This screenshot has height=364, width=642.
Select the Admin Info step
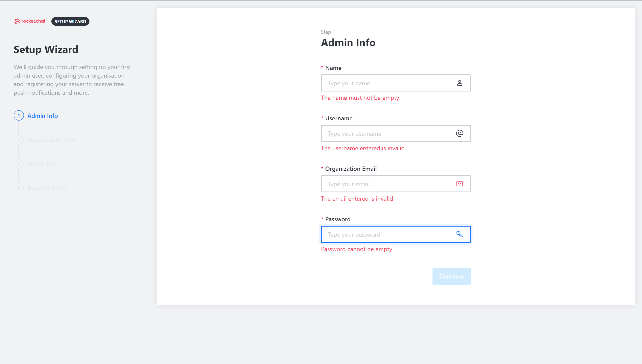[43, 116]
